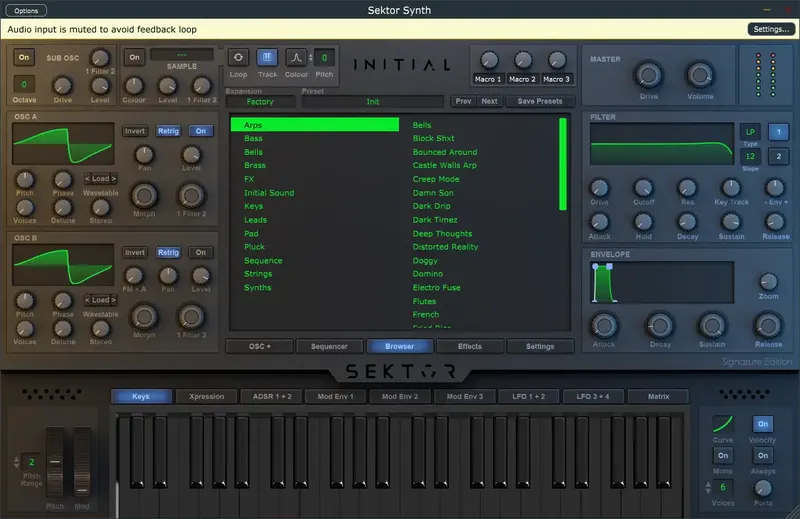The image size is (800, 519).
Task: Click the OSC A Morph knob
Action: click(x=144, y=195)
